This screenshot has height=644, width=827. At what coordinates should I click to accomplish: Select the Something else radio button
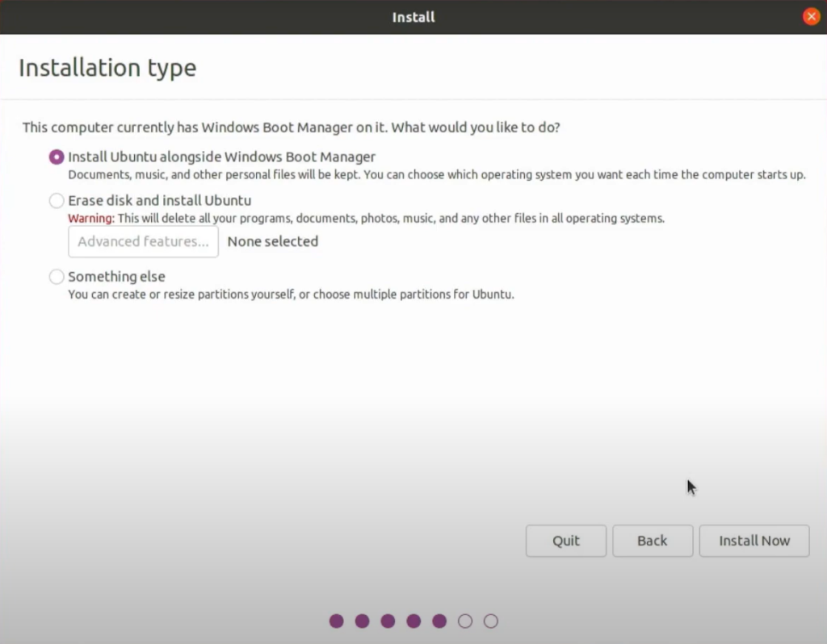(57, 277)
